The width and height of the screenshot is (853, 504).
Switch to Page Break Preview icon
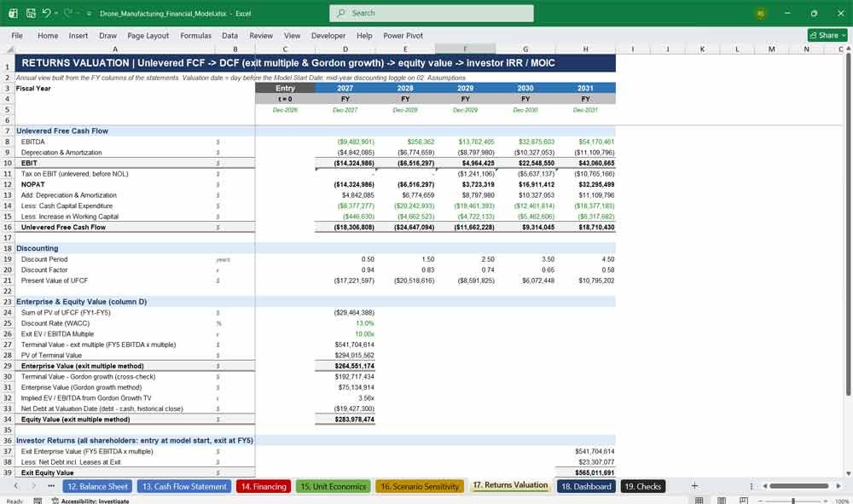[x=743, y=501]
